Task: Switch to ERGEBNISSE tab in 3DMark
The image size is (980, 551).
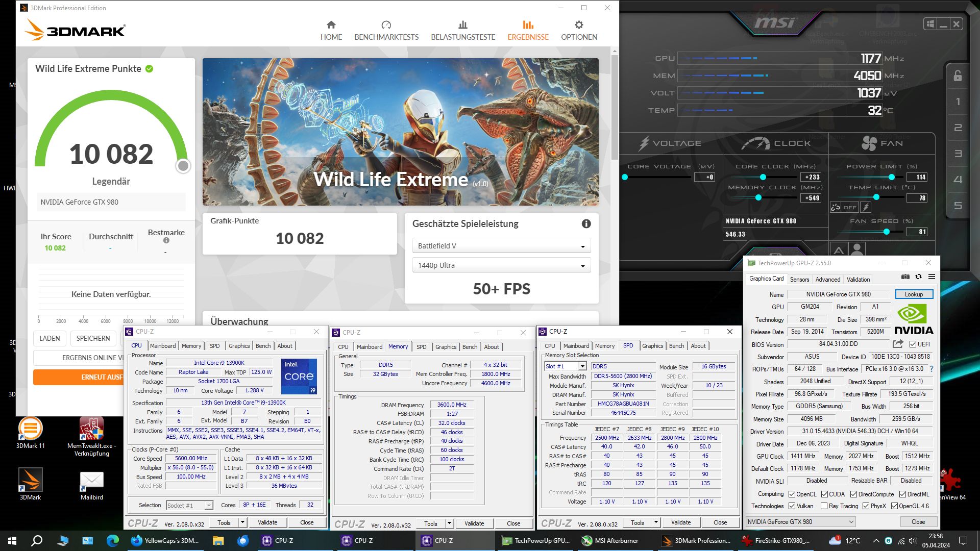Action: tap(528, 31)
